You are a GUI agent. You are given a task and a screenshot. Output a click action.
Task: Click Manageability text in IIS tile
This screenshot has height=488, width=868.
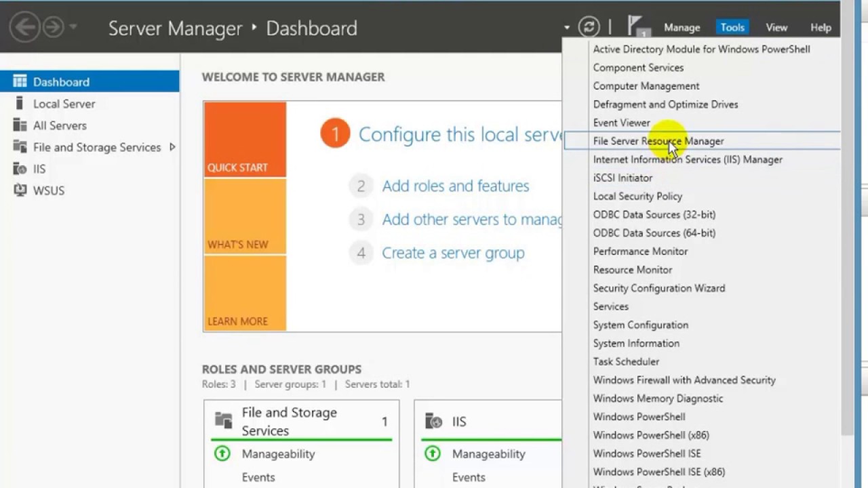coord(488,453)
